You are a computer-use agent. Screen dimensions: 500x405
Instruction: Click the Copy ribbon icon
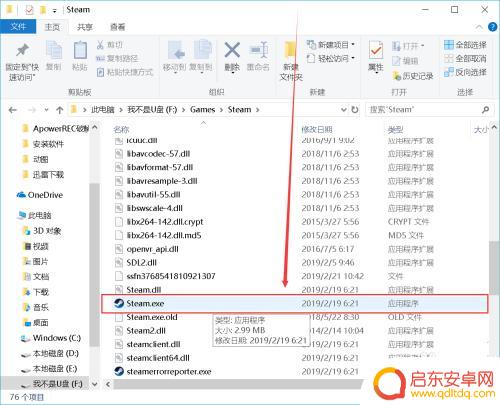[x=54, y=51]
